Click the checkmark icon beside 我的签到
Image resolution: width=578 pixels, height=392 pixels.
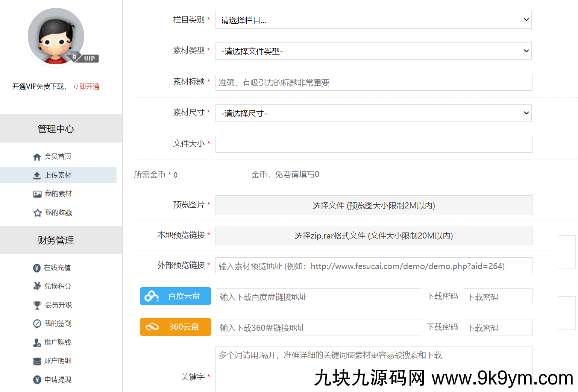pos(37,324)
